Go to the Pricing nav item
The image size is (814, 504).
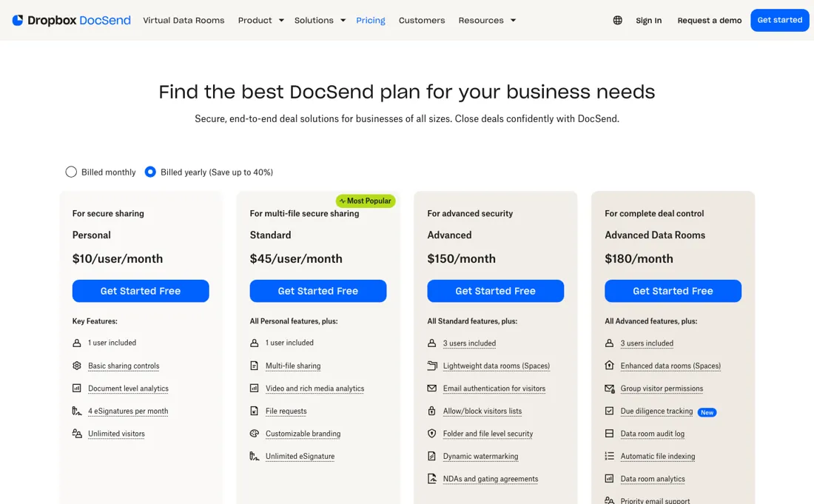point(371,20)
